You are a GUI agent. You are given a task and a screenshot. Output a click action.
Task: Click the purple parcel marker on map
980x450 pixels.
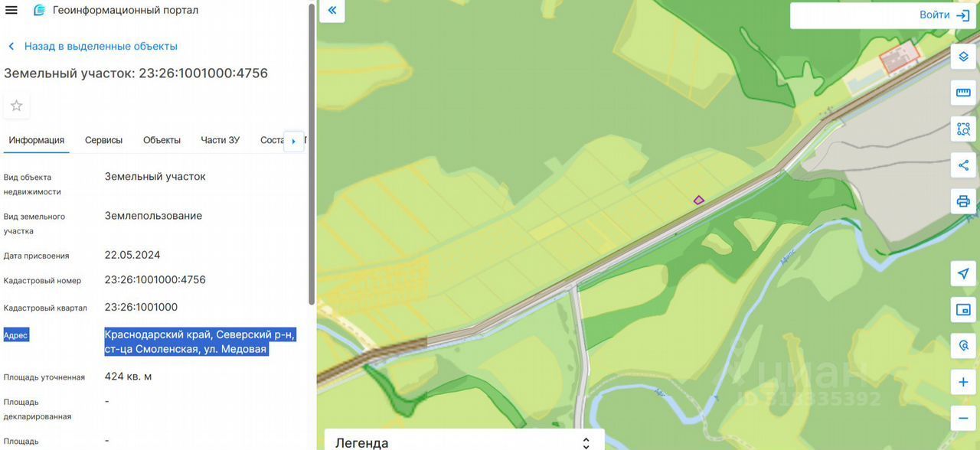(698, 201)
